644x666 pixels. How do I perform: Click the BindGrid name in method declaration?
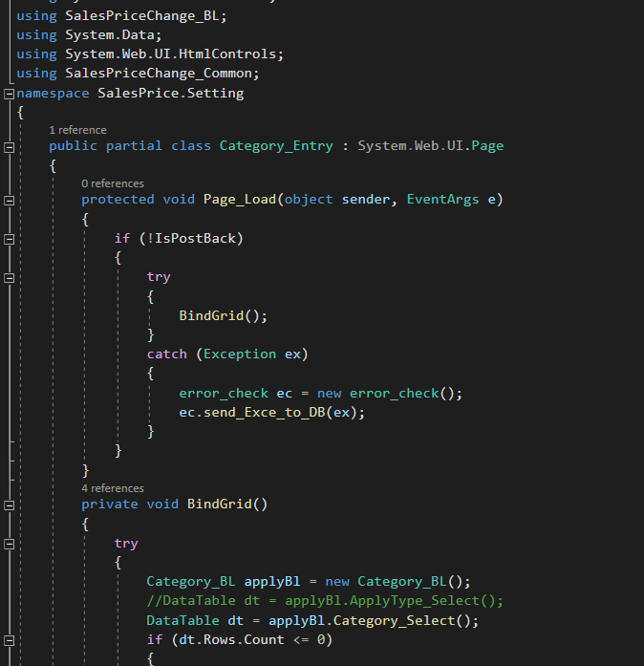(219, 505)
